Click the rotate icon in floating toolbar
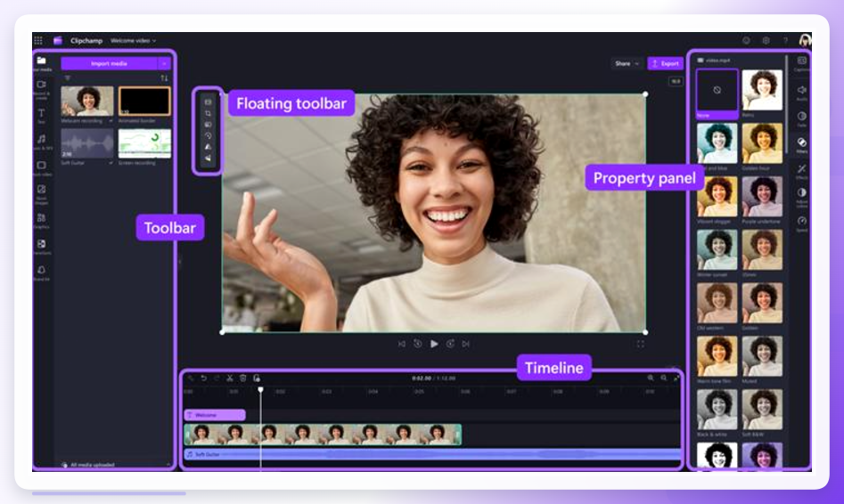The width and height of the screenshot is (844, 504). point(208,135)
